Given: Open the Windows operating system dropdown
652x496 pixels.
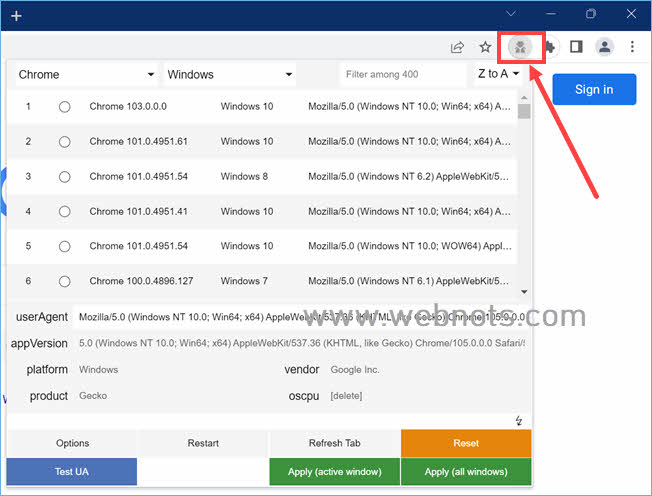Looking at the screenshot, I should pyautogui.click(x=230, y=75).
